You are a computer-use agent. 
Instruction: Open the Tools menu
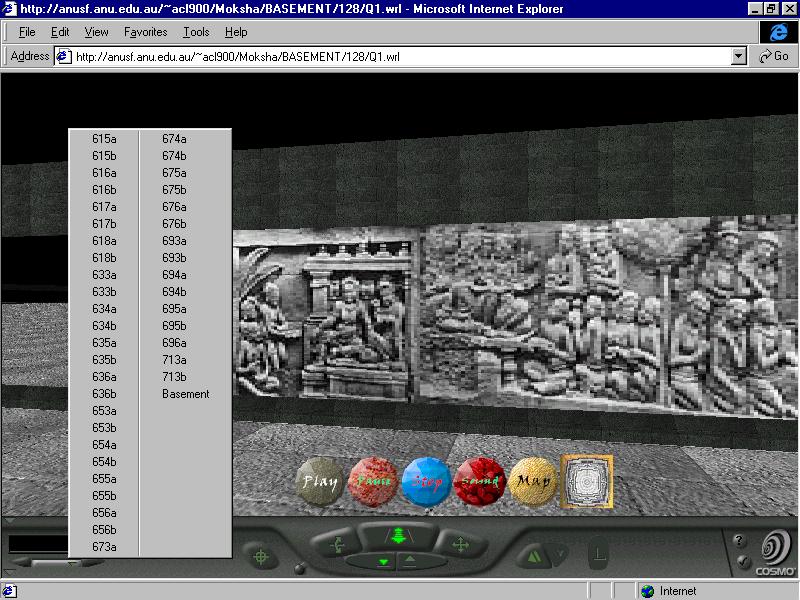tap(196, 32)
